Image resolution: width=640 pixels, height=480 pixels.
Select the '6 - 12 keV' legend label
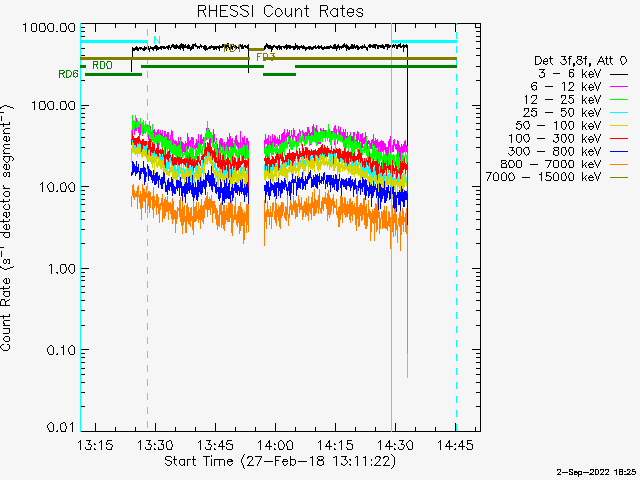pyautogui.click(x=566, y=87)
